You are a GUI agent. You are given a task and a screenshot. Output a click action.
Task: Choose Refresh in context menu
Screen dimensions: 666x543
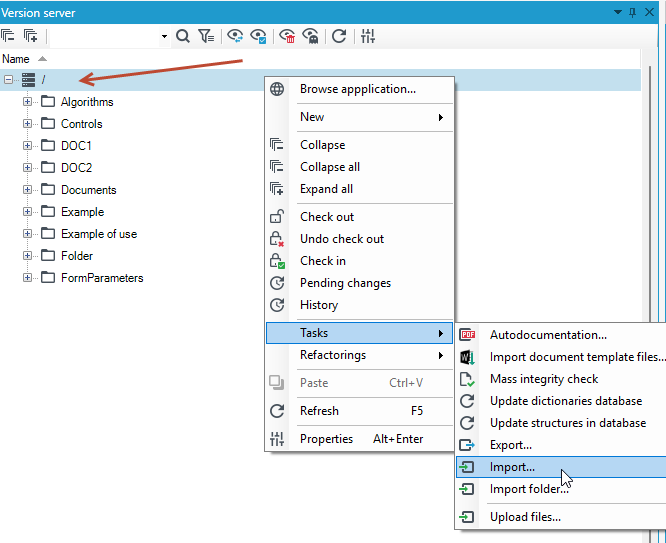[x=359, y=411]
